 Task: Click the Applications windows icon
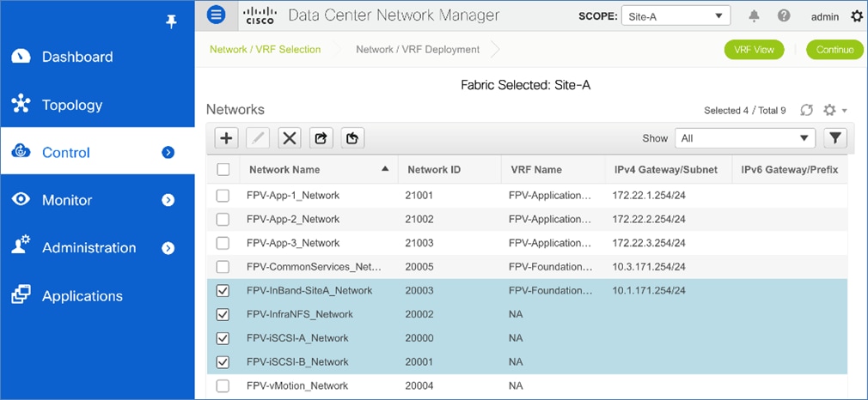(21, 295)
